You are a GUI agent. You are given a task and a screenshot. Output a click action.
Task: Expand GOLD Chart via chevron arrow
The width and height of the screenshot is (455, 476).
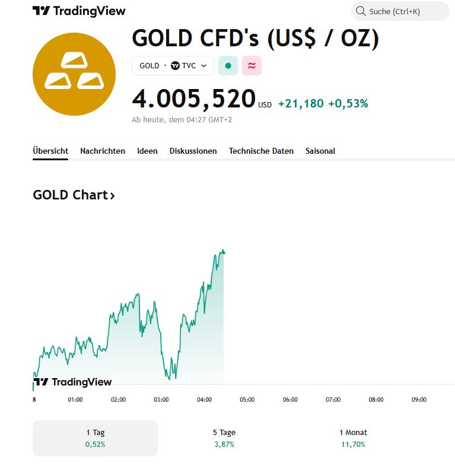112,195
